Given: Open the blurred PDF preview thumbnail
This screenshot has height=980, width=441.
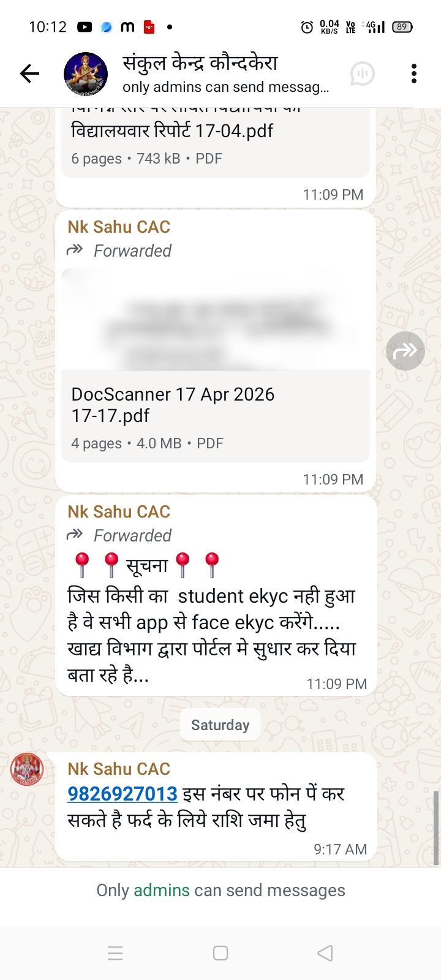Looking at the screenshot, I should pyautogui.click(x=216, y=319).
